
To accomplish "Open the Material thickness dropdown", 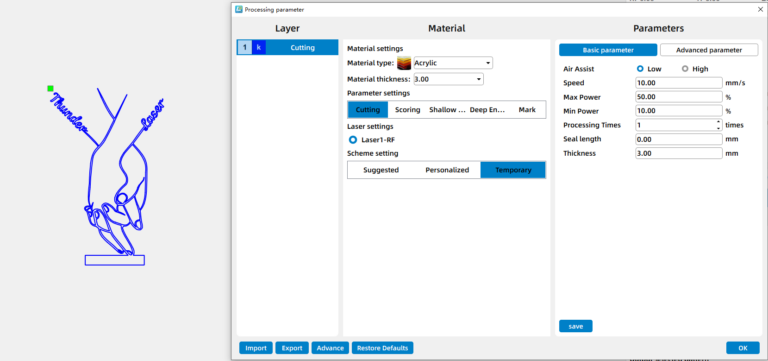I will coord(448,79).
